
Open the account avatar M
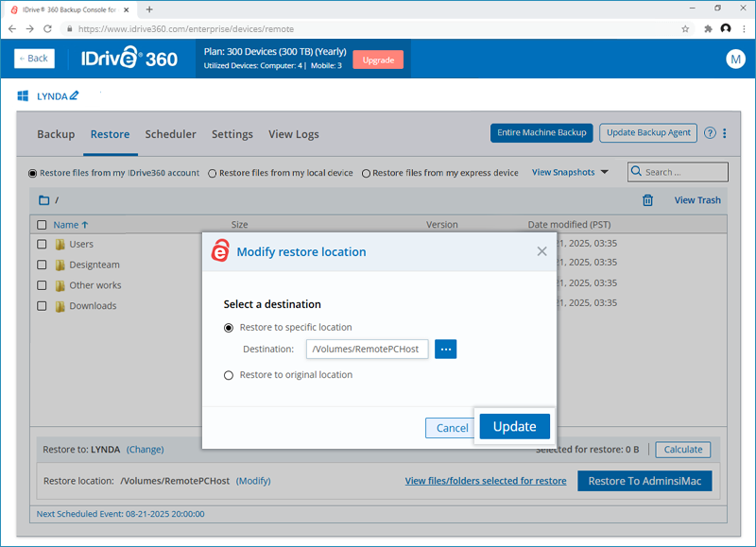click(735, 60)
